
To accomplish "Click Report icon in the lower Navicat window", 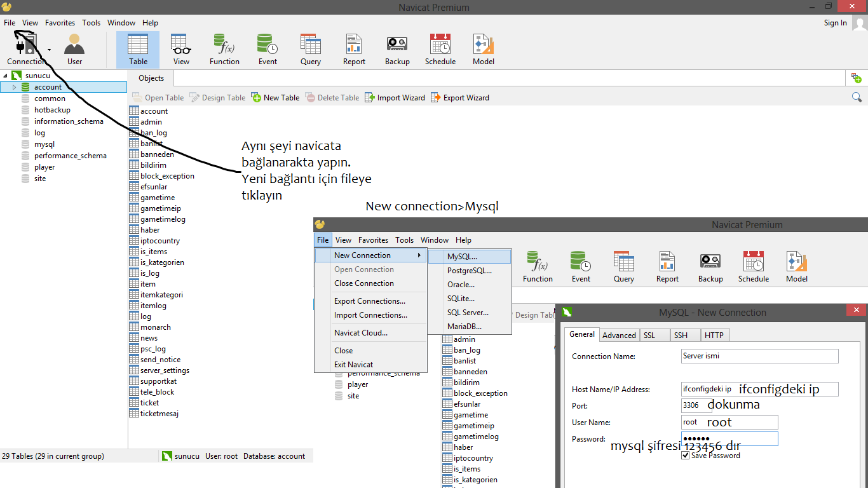I will coord(667,267).
